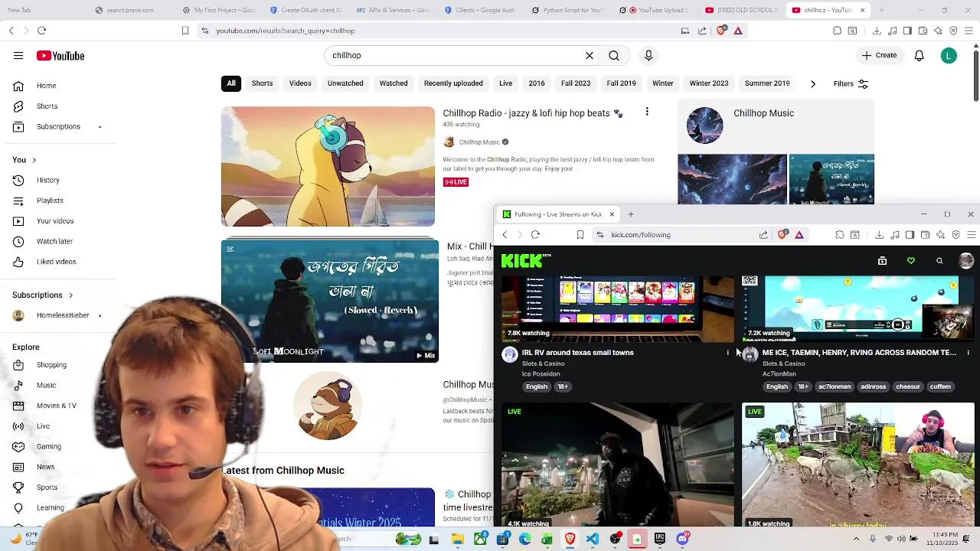Select the Live filter chip
The height and width of the screenshot is (551, 980).
(505, 83)
